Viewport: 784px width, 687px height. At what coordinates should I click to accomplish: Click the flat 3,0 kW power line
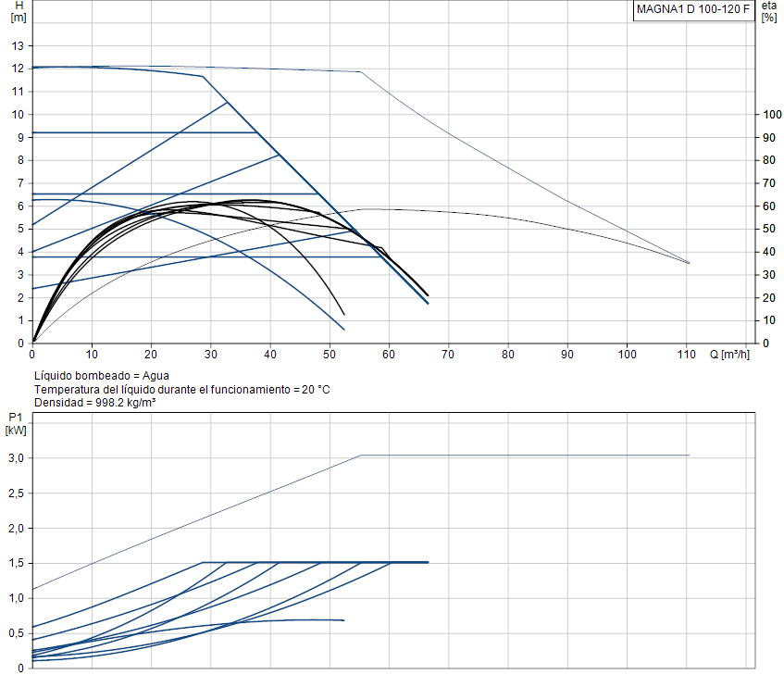[525, 456]
